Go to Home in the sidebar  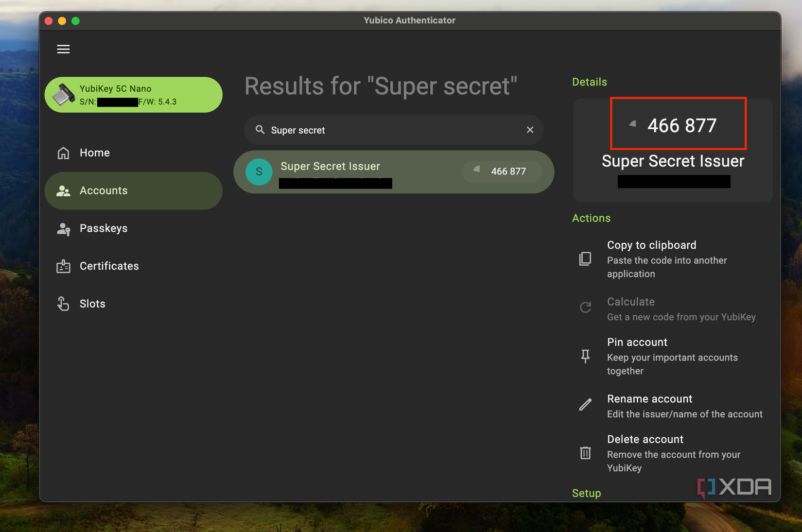[x=133, y=153]
